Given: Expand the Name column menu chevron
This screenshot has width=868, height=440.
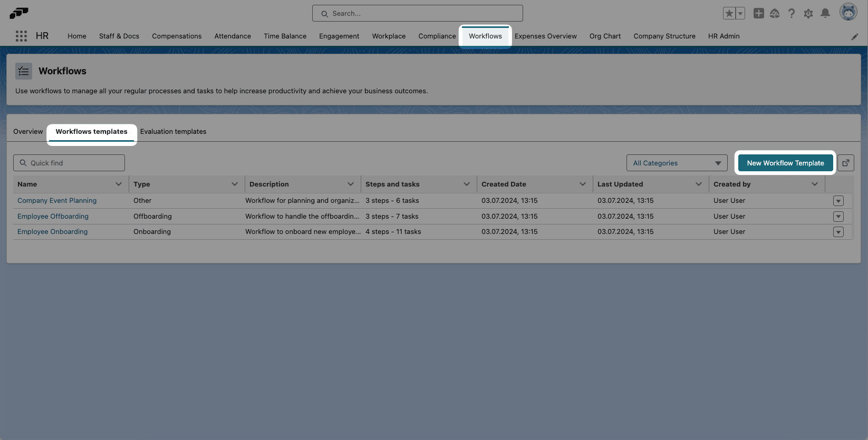Looking at the screenshot, I should (119, 184).
